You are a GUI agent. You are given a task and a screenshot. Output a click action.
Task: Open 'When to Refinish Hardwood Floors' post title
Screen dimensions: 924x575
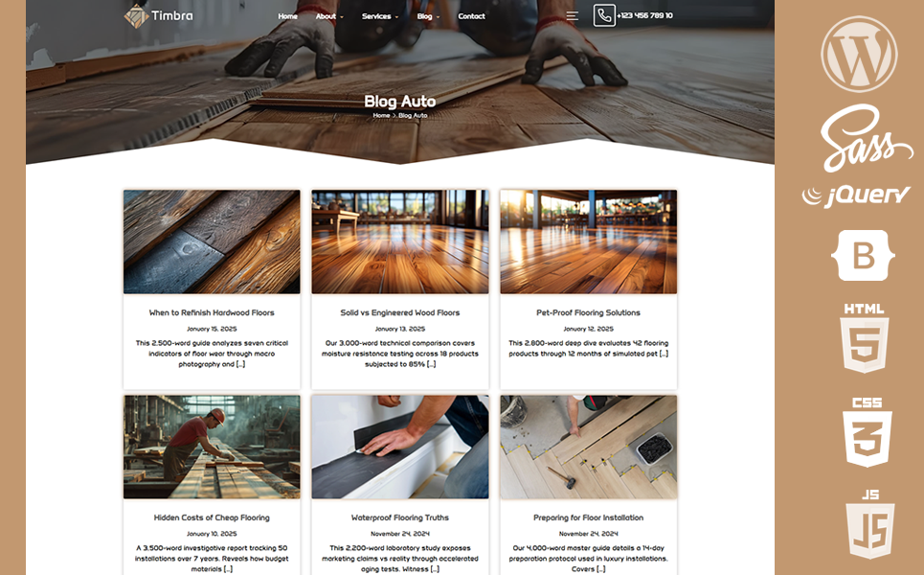tap(212, 312)
